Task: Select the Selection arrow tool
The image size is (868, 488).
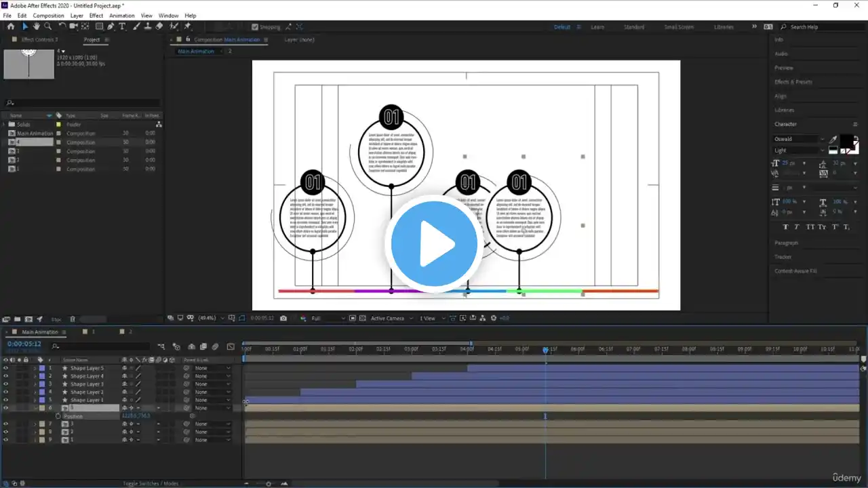Action: [x=25, y=26]
